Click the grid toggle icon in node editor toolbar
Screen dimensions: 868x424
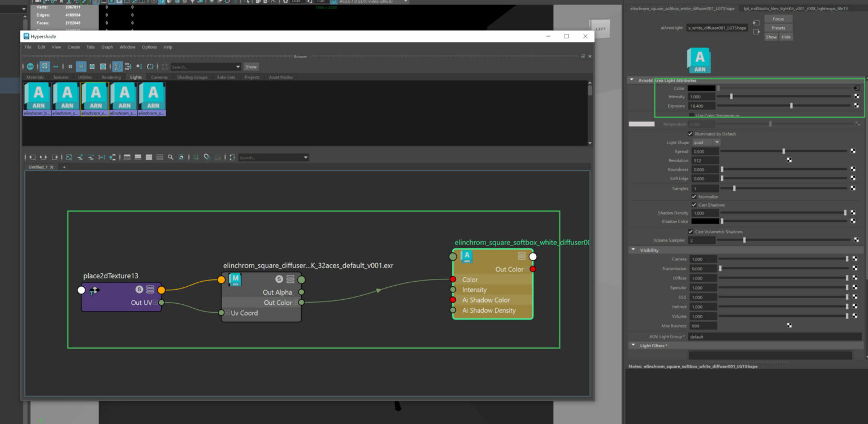pyautogui.click(x=196, y=158)
